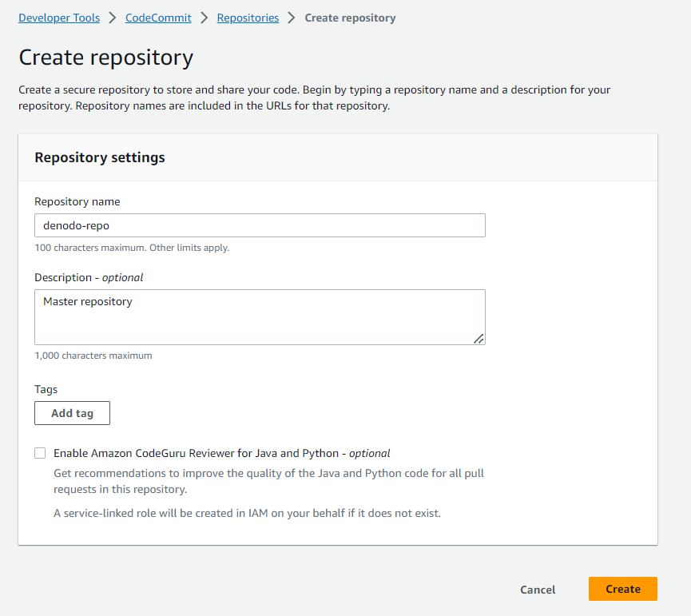Click the 'Repository name' field label
The height and width of the screenshot is (616, 691).
click(77, 201)
